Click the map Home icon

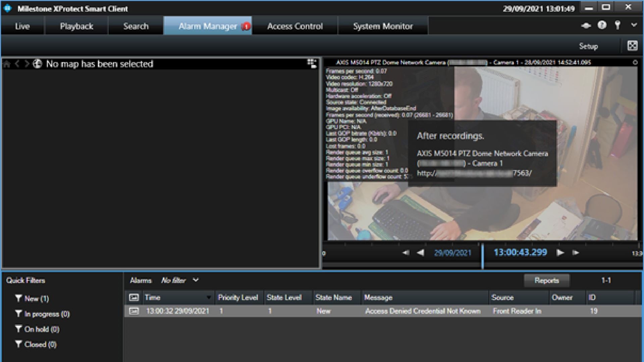(7, 64)
